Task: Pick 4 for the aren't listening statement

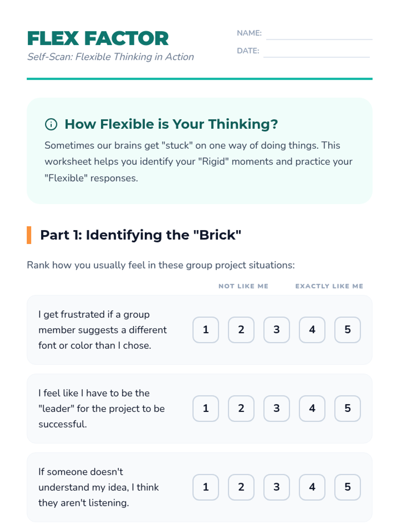Action: click(312, 487)
